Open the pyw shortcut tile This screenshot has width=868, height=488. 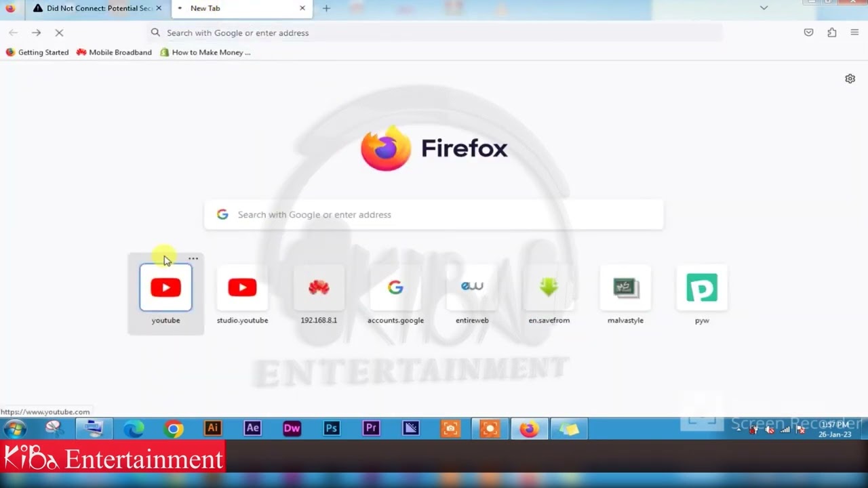(x=702, y=293)
